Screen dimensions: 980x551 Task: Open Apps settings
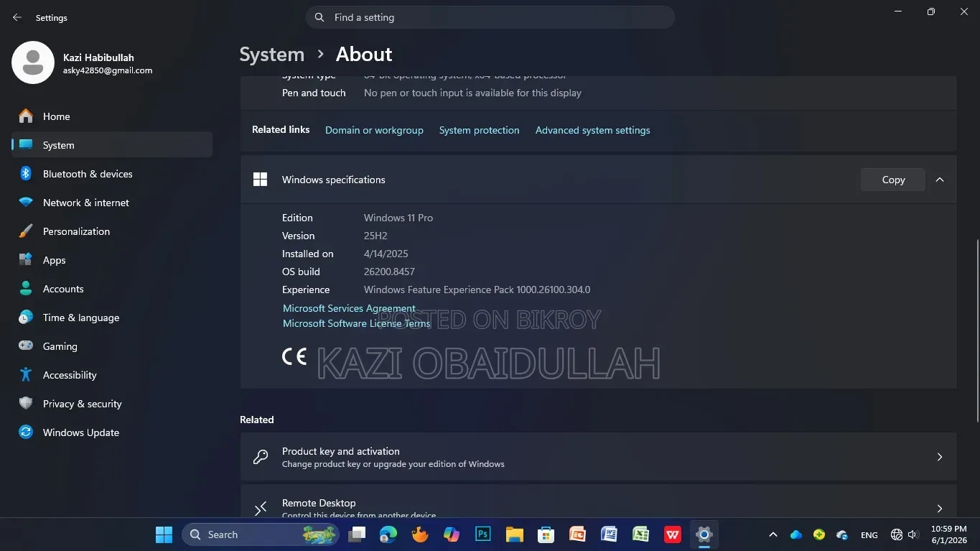click(x=112, y=260)
